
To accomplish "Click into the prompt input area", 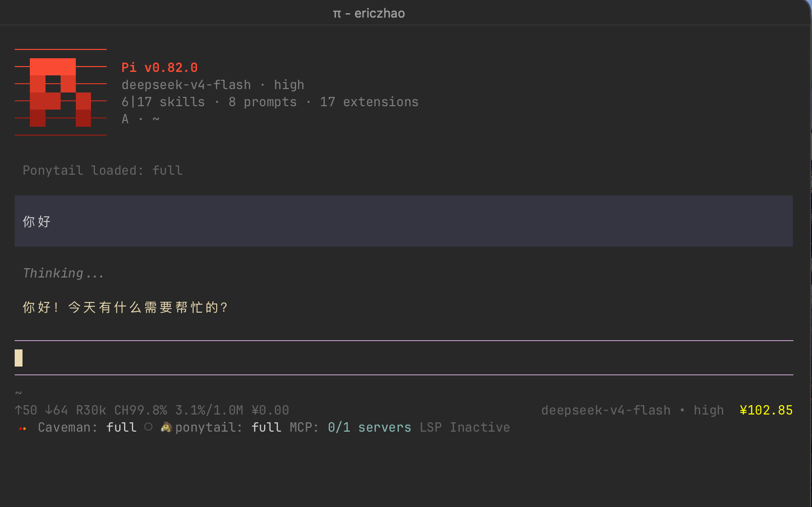I will 404,358.
